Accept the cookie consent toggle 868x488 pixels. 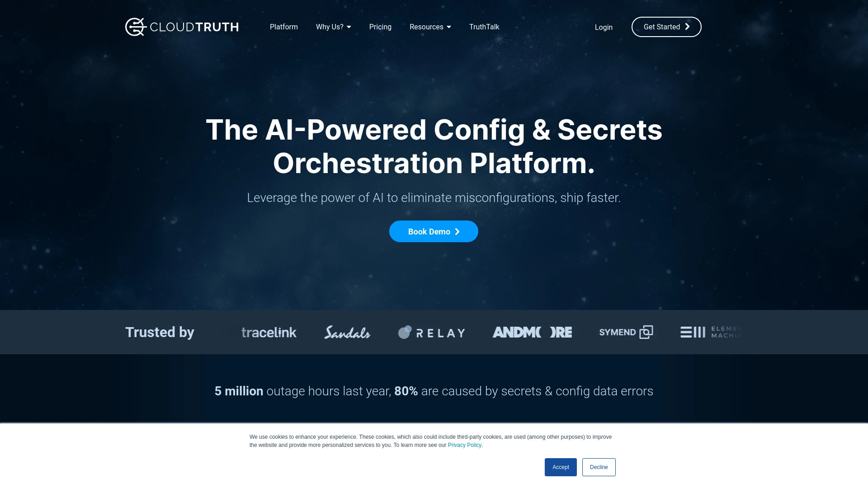click(x=561, y=467)
